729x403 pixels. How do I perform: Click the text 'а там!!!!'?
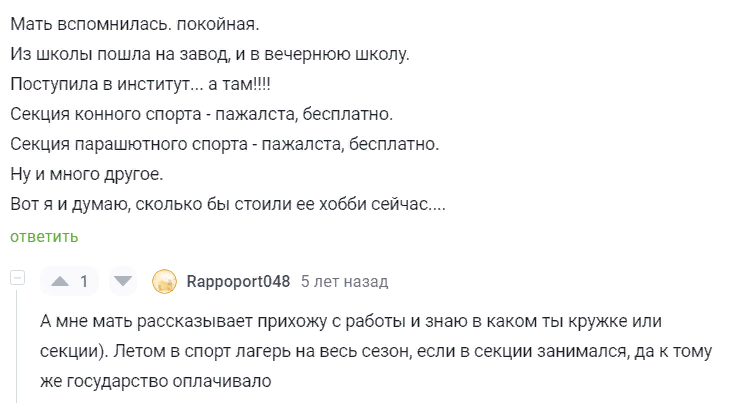[x=239, y=84]
